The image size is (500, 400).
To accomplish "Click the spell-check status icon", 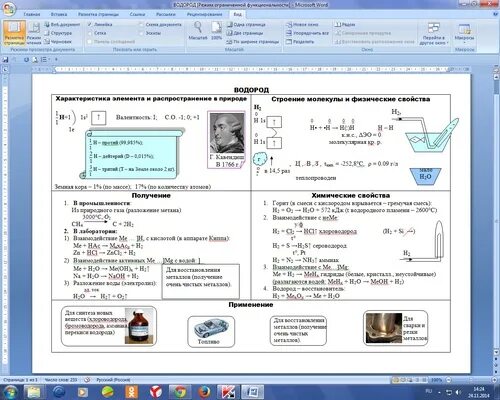I will 87,380.
